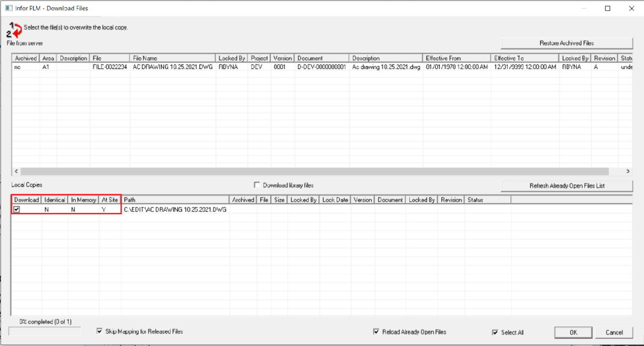Cancel the Download Files dialog
This screenshot has height=346, width=644.
(x=614, y=332)
